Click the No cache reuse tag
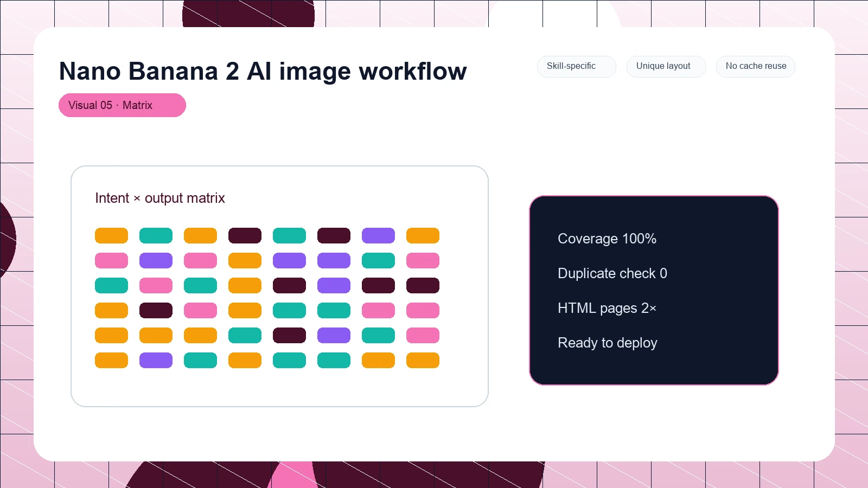The height and width of the screenshot is (488, 868). (x=756, y=66)
